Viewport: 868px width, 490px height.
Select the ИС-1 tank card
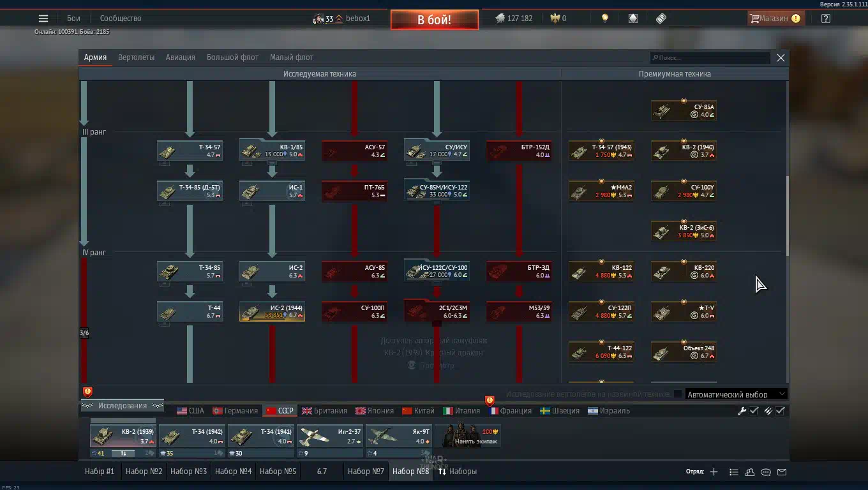(x=272, y=191)
